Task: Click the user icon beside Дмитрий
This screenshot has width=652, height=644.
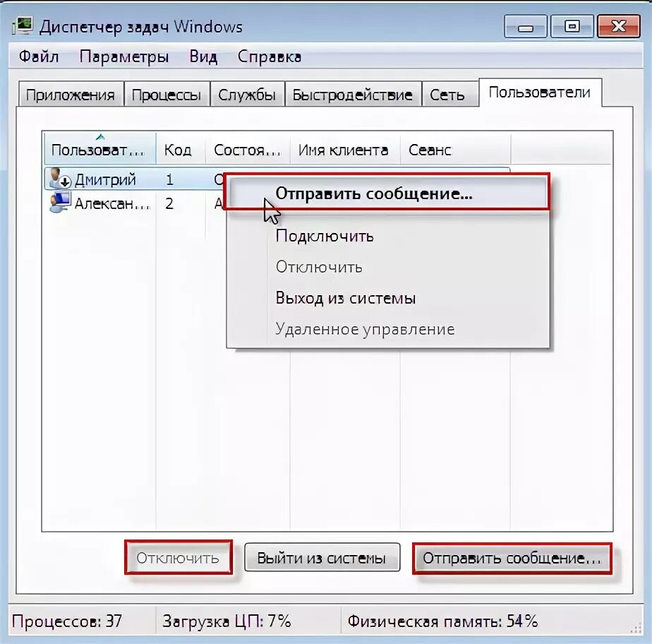Action: (60, 179)
